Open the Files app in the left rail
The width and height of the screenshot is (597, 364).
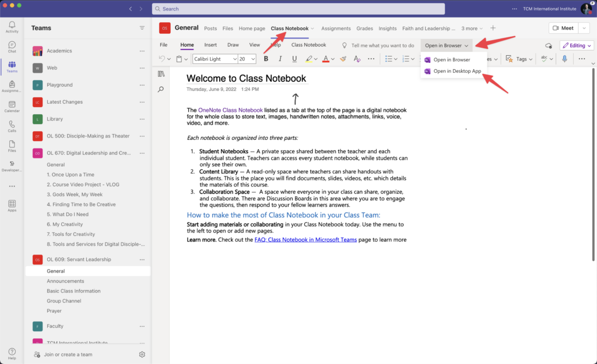12,146
